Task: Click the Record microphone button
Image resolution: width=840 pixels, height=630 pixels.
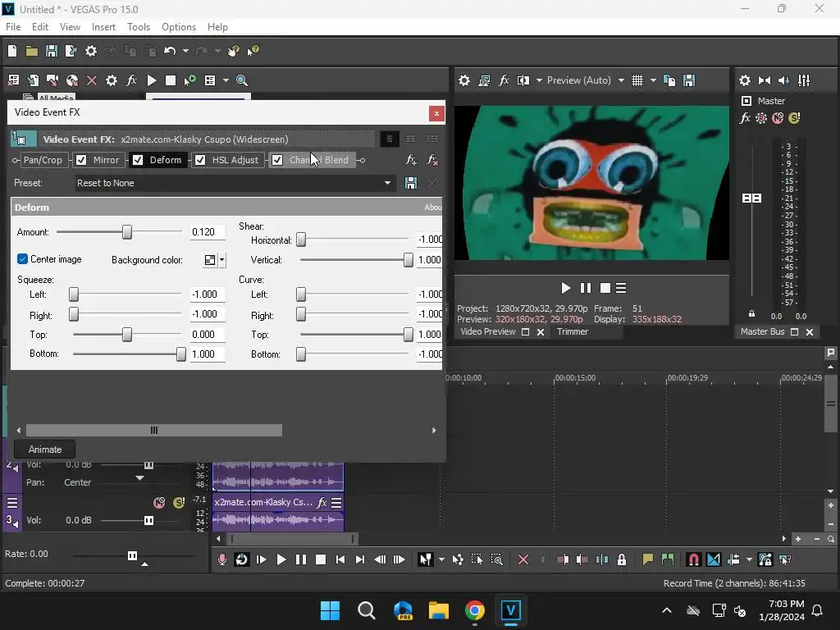Action: [x=221, y=559]
